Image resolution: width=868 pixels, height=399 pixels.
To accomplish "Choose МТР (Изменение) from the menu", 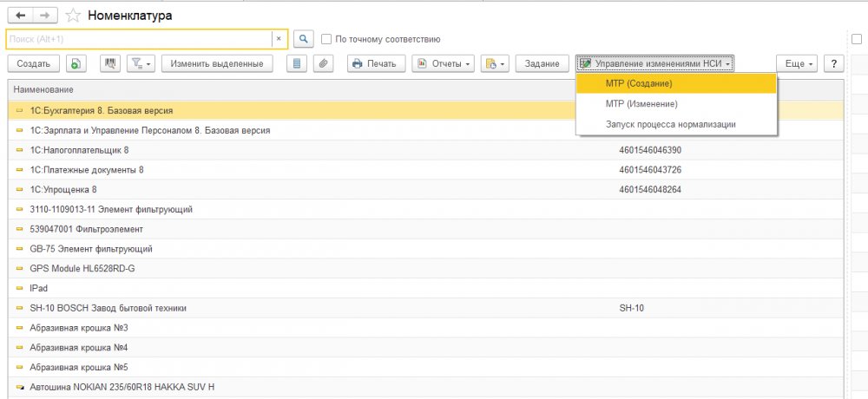I will (641, 104).
